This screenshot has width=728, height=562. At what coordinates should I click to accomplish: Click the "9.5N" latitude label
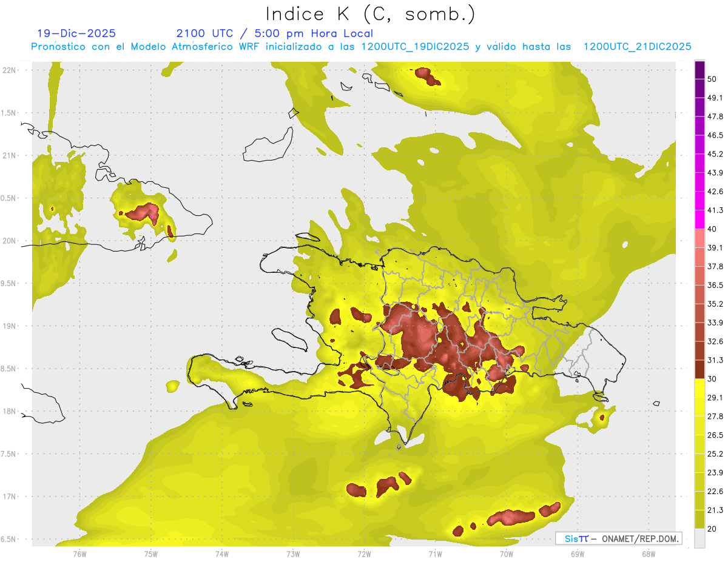(x=8, y=283)
